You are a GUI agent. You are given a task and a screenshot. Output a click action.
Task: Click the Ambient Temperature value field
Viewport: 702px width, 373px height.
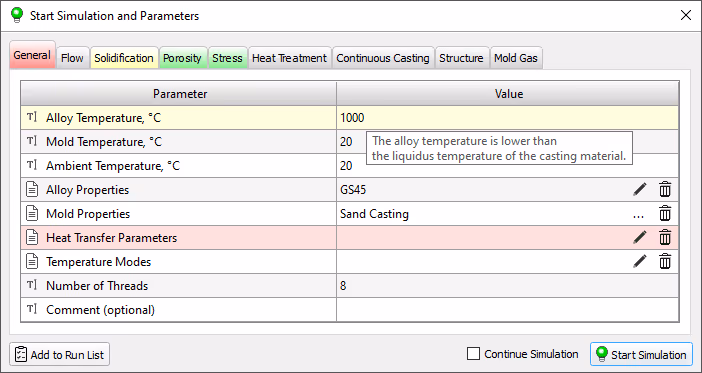coord(508,166)
